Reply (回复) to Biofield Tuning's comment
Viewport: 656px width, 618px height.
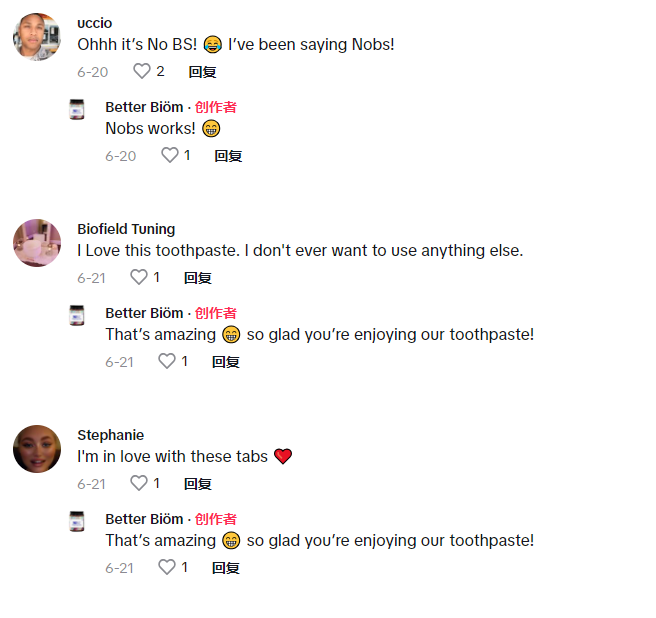pyautogui.click(x=198, y=278)
